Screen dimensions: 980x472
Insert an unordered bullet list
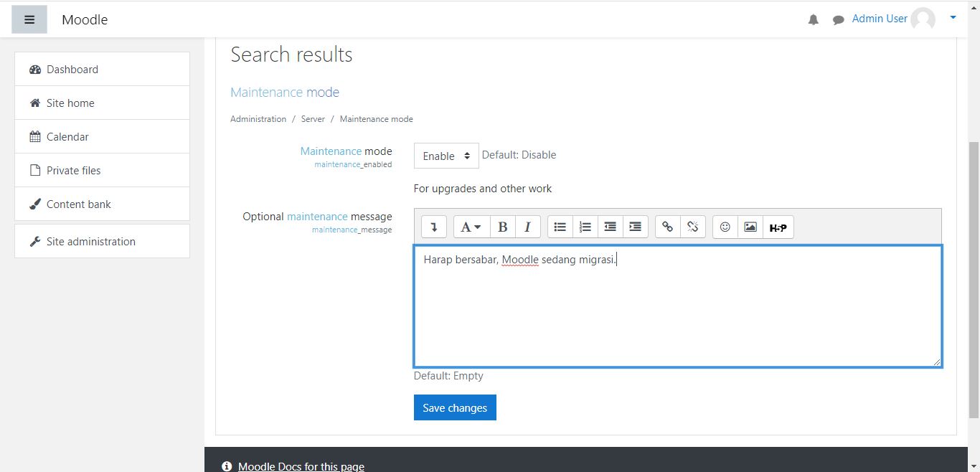[x=560, y=227]
